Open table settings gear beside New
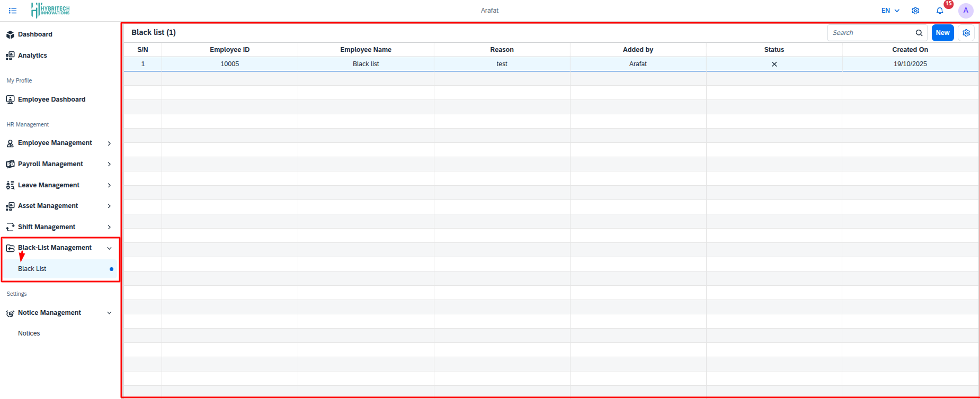Screen dimensions: 980x399 [x=966, y=33]
